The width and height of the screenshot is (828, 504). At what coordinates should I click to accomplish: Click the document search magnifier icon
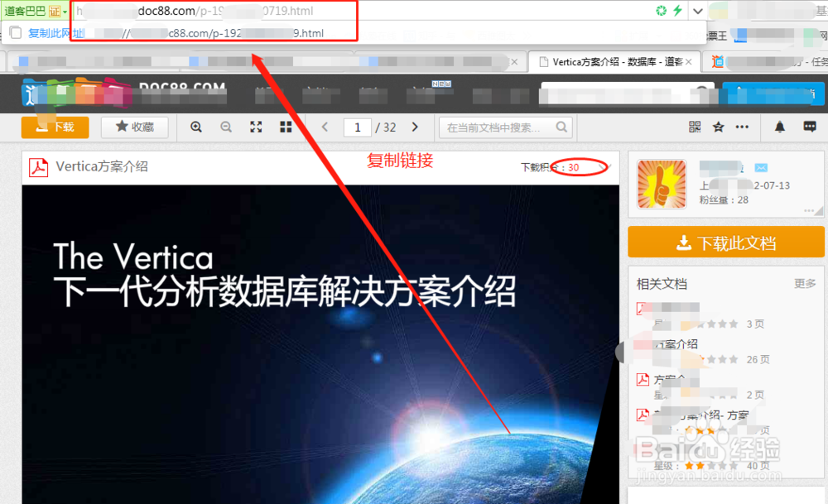(561, 127)
